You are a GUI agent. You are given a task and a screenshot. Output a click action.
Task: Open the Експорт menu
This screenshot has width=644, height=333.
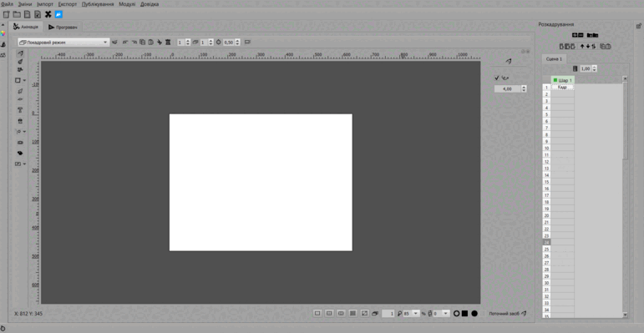click(x=68, y=4)
